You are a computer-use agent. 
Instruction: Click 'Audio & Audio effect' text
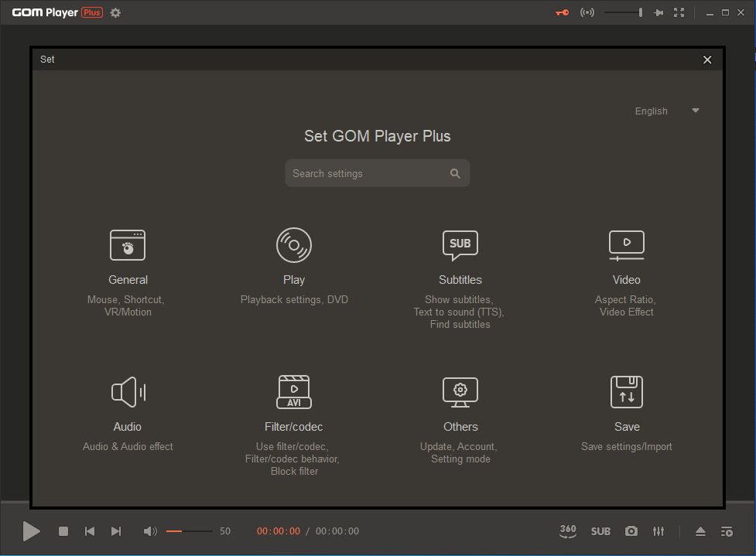click(x=128, y=447)
